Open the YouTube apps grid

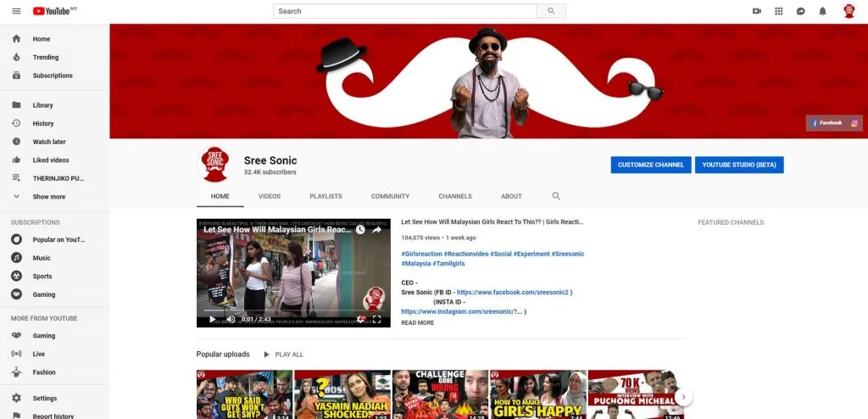(779, 11)
